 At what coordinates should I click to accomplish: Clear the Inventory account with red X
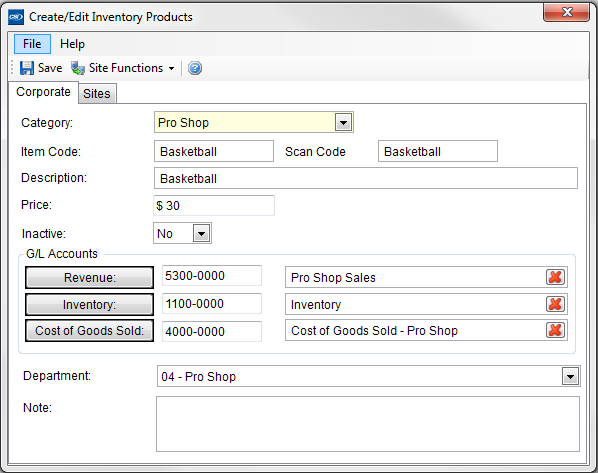coord(555,304)
